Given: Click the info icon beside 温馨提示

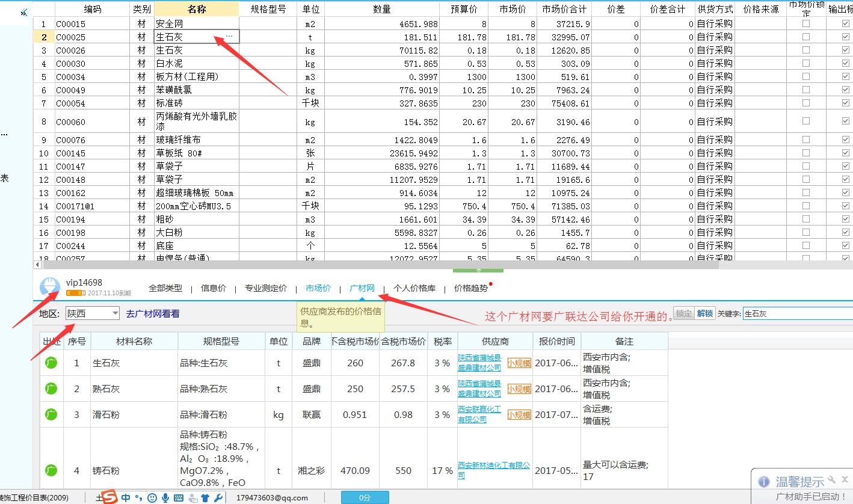Looking at the screenshot, I should [764, 482].
